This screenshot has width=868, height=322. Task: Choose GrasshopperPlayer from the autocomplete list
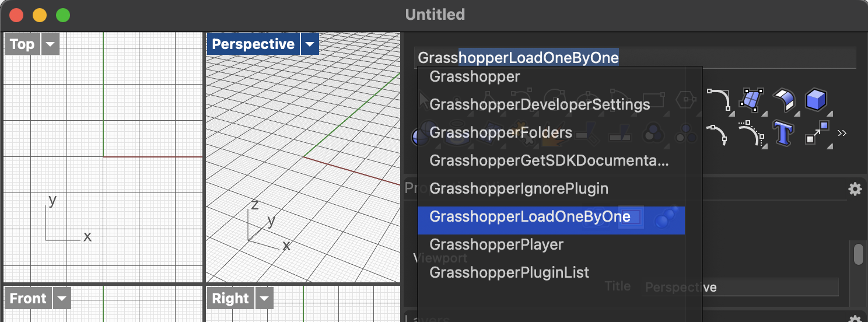pyautogui.click(x=496, y=244)
